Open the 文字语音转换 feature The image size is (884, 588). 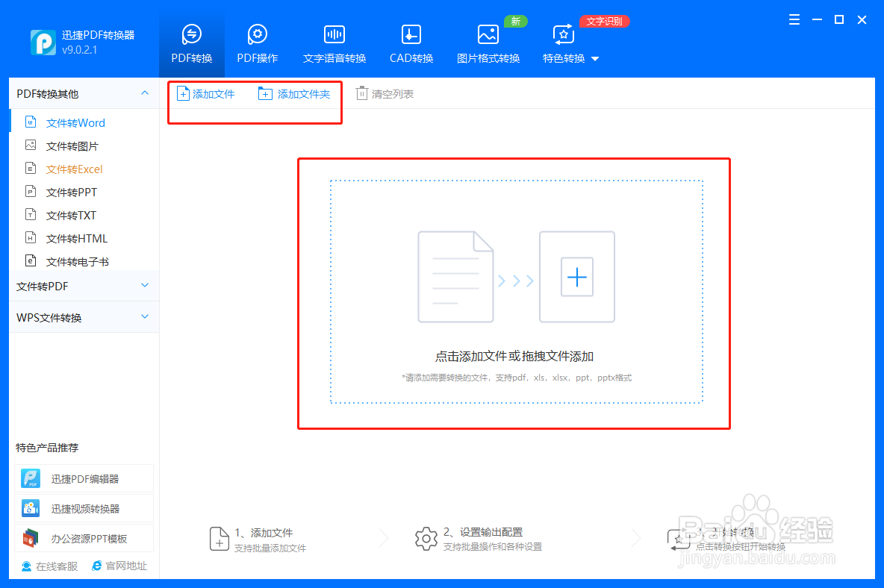point(334,41)
